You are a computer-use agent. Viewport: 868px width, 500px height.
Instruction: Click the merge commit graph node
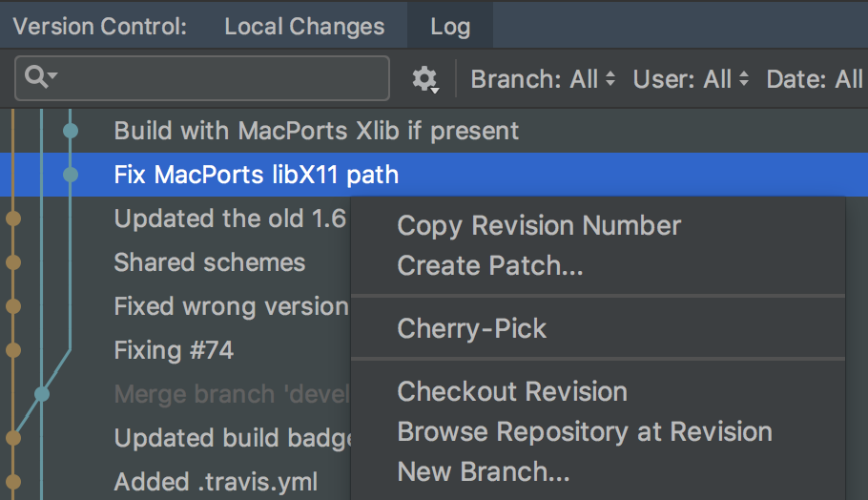[42, 394]
